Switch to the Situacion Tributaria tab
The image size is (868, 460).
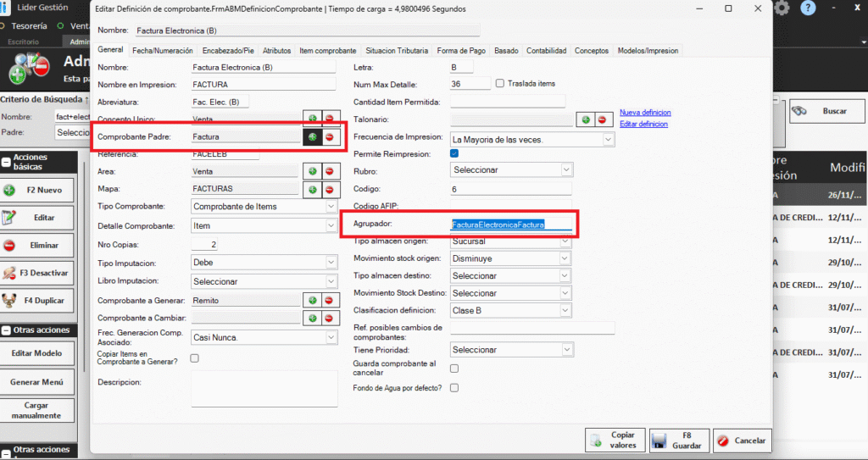click(397, 51)
